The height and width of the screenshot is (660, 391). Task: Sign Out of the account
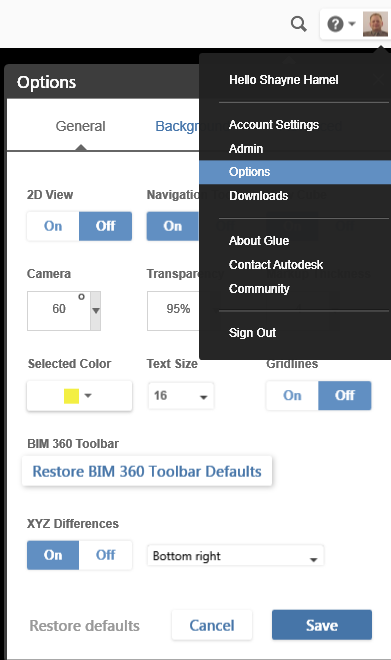click(252, 333)
